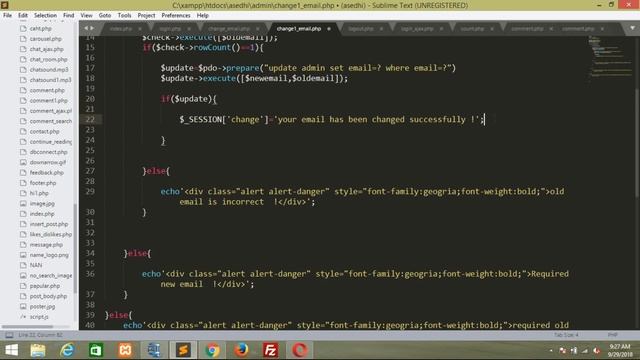The image size is (640, 360).
Task: Click the unsaved dot on change1_email.php tab
Action: click(329, 29)
